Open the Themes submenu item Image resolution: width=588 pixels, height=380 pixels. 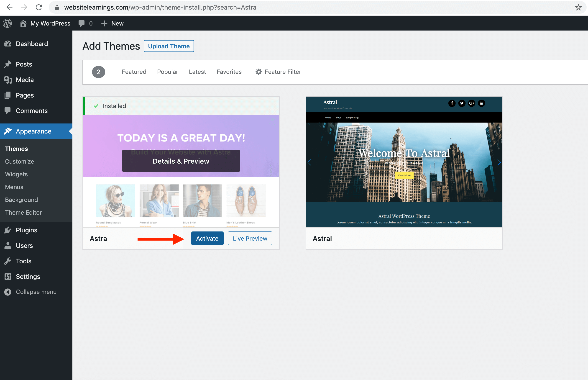pyautogui.click(x=17, y=149)
